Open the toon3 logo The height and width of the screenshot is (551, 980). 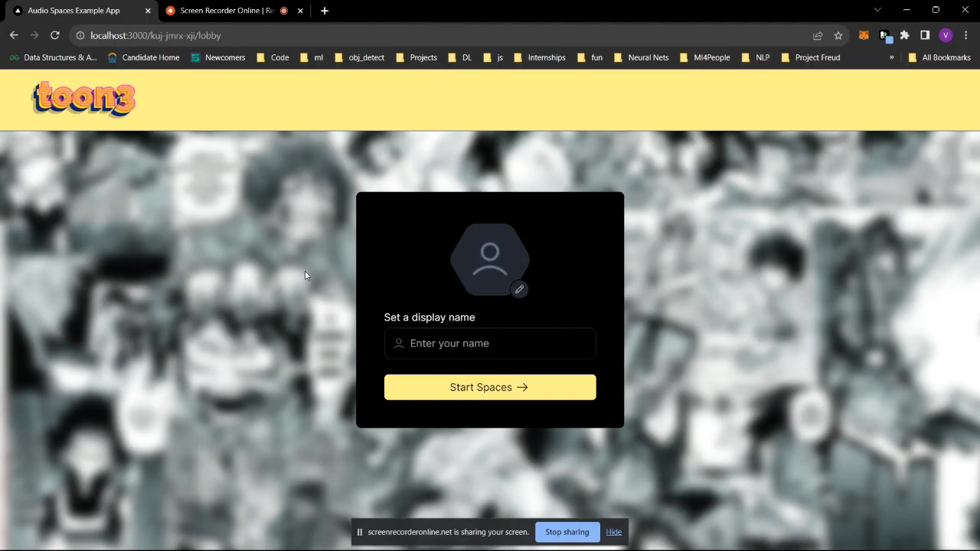tap(83, 99)
